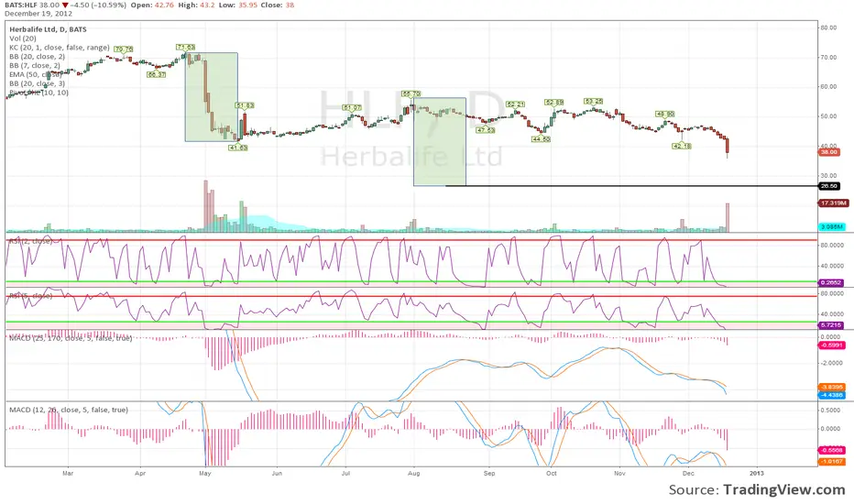
Task: Click the 66.37 pivot low label
Action: [x=157, y=74]
